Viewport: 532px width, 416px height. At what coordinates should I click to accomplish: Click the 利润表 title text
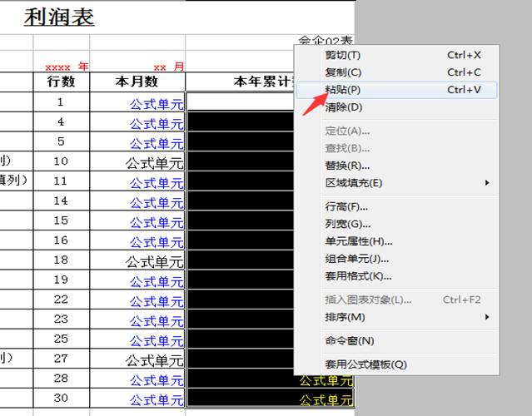click(x=59, y=17)
